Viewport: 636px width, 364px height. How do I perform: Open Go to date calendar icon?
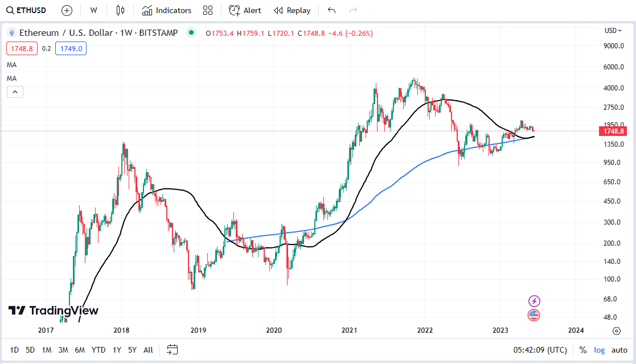coord(173,349)
